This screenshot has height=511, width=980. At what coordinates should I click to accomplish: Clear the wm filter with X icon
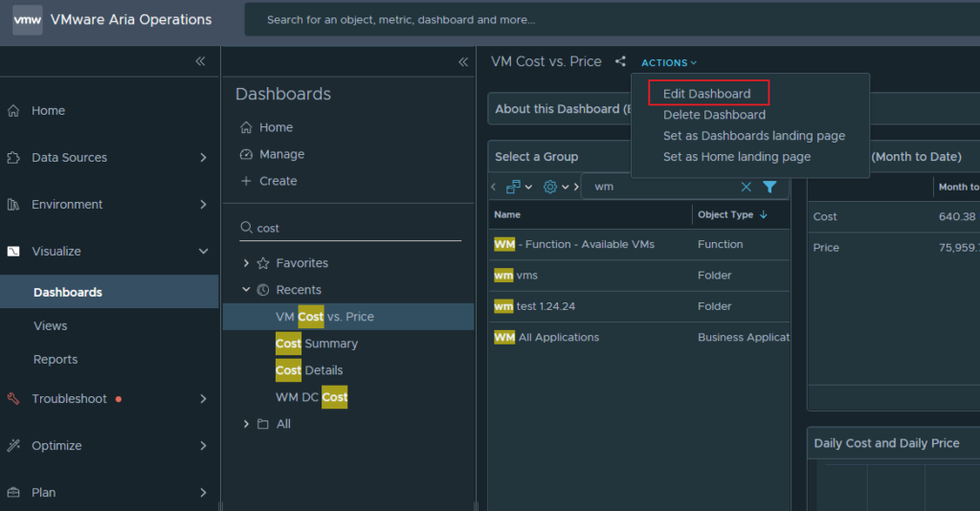(746, 187)
